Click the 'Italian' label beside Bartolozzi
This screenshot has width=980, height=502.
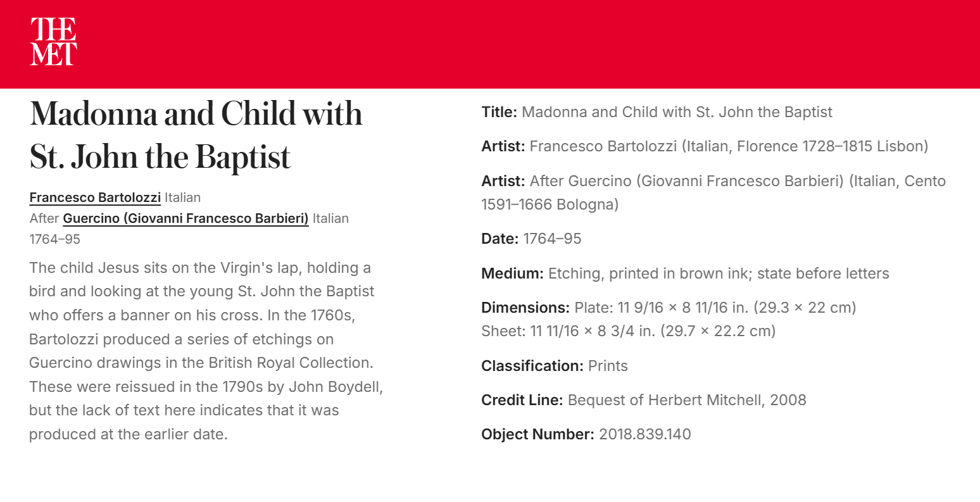tap(182, 198)
